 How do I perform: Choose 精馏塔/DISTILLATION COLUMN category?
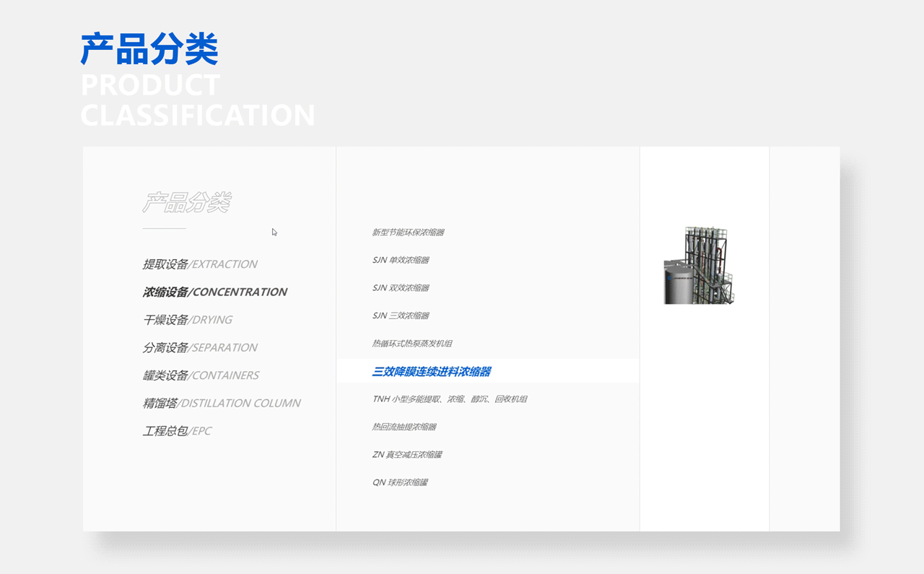(222, 404)
